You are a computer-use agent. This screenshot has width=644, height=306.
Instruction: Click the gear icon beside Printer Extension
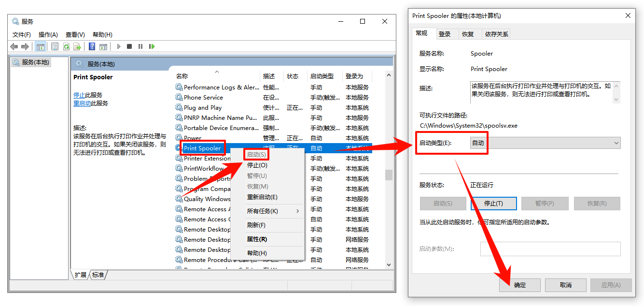pos(179,158)
